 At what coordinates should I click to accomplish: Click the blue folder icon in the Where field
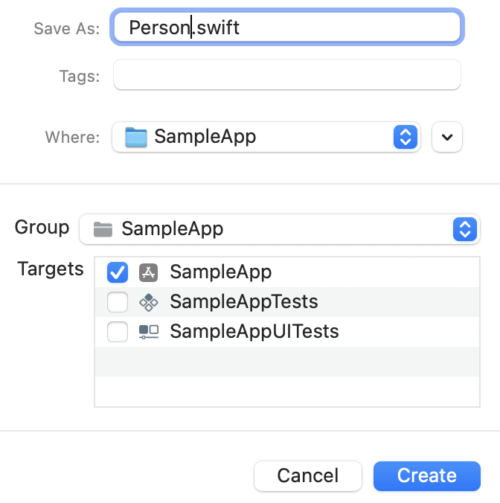136,137
